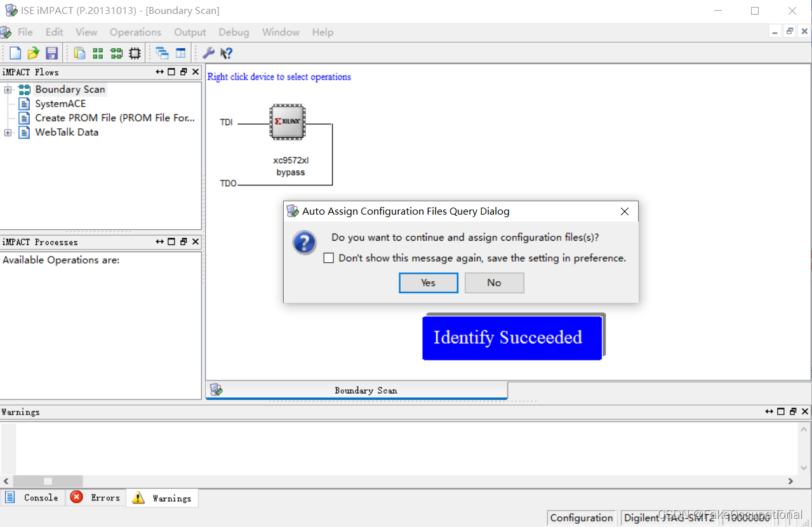The height and width of the screenshot is (527, 812).
Task: Open the File menu
Action: pyautogui.click(x=25, y=32)
